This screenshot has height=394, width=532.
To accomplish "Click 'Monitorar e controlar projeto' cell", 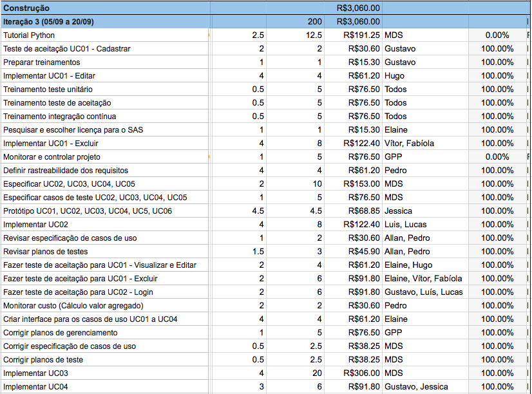I will (x=104, y=157).
